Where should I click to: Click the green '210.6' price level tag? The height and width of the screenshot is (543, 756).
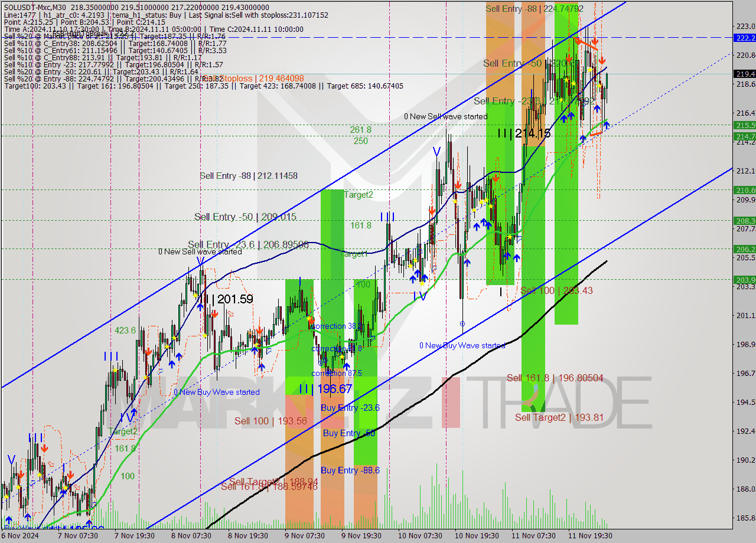pyautogui.click(x=745, y=190)
